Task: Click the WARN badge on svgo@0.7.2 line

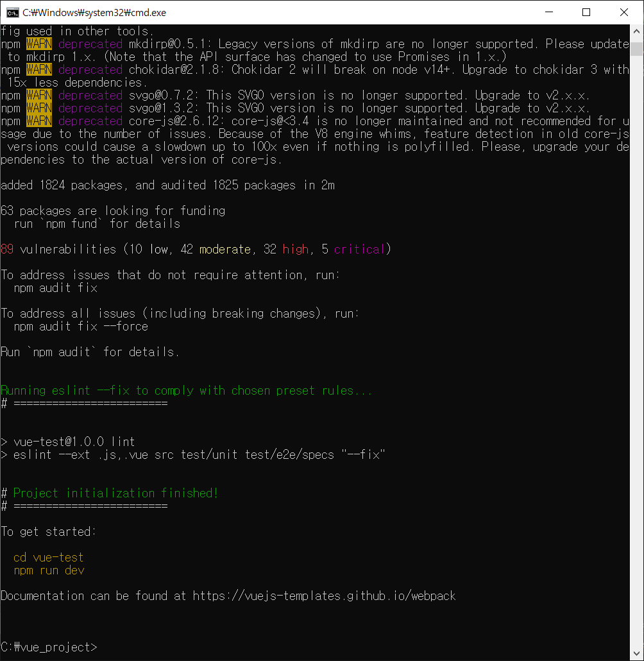Action: click(x=39, y=95)
